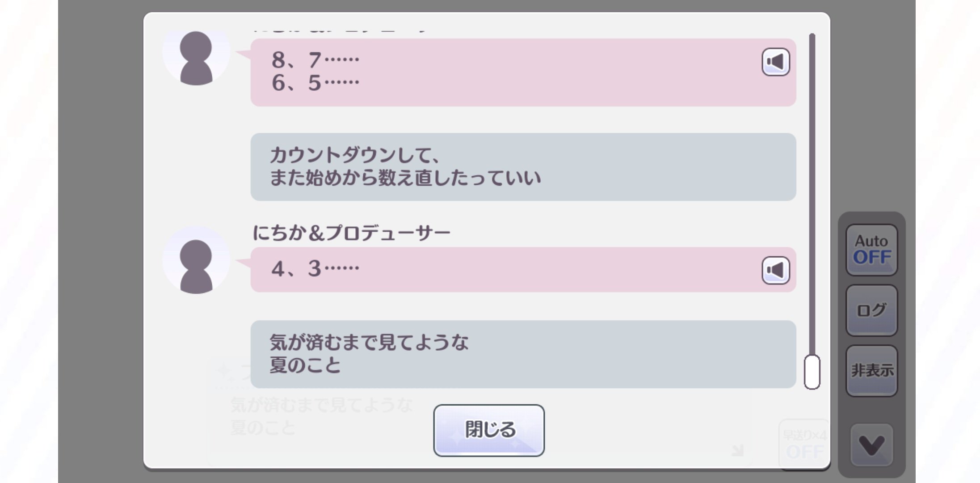Click the log scrollbar thumb

pyautogui.click(x=812, y=372)
